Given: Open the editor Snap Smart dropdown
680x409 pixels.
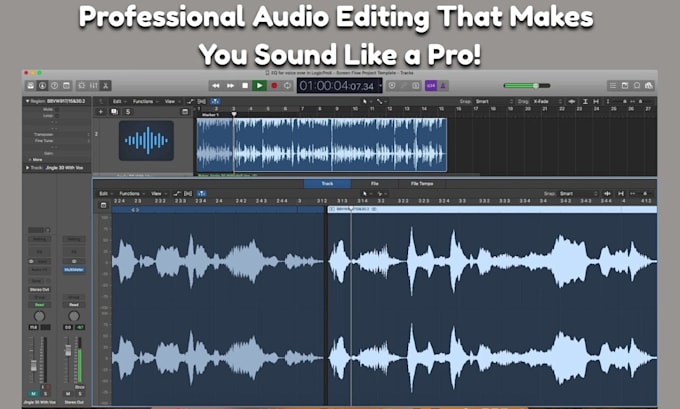Looking at the screenshot, I should tap(578, 193).
